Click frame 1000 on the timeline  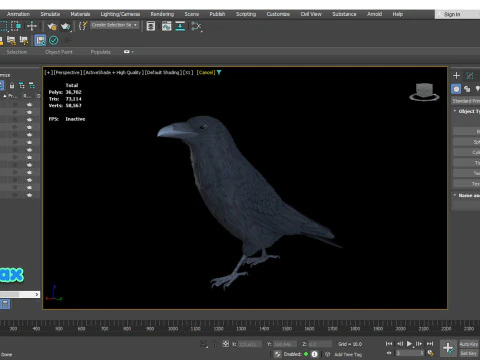[173, 329]
